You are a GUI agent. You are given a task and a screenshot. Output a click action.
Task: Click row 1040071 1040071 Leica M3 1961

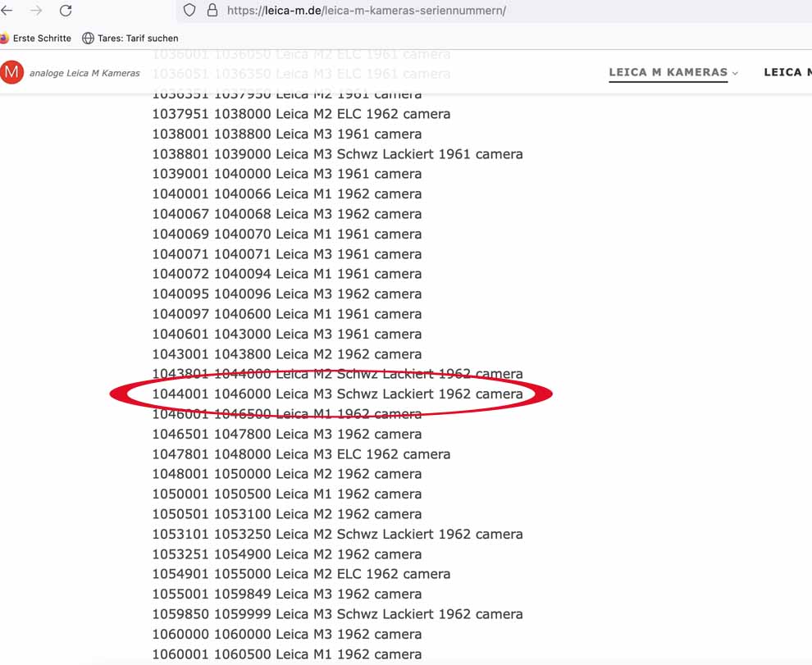(x=287, y=254)
